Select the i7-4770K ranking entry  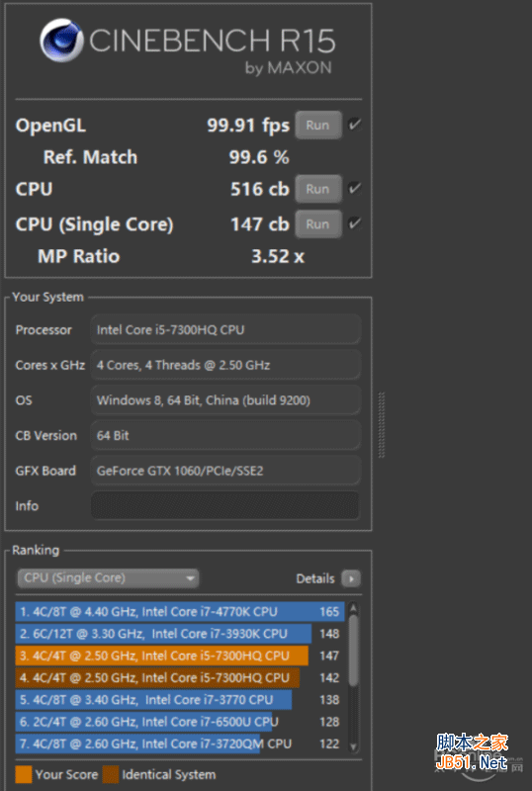180,611
